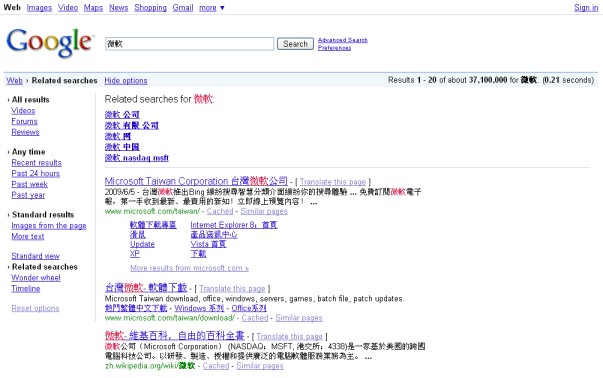Open the 微軟 Wikipedia result title
This screenshot has width=603, height=378.
pos(175,336)
